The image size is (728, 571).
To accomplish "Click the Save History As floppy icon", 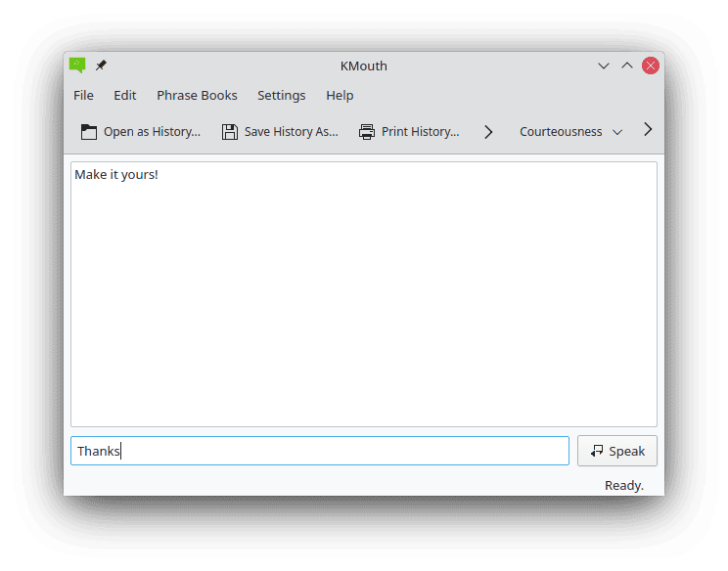I will (229, 132).
